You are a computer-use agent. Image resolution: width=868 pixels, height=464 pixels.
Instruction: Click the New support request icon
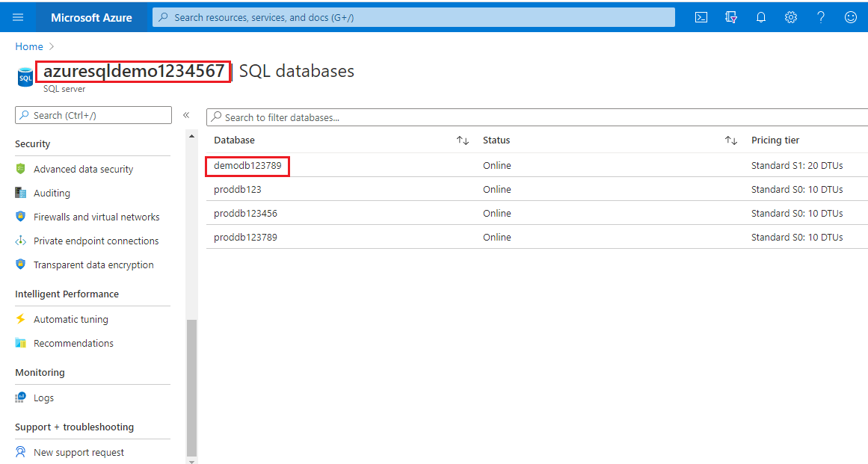(x=20, y=452)
